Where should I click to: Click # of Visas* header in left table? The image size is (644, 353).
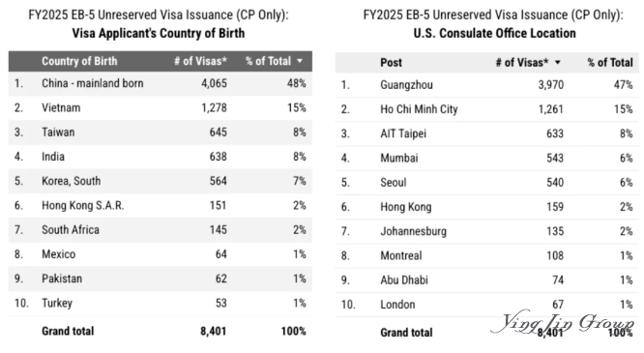point(200,61)
